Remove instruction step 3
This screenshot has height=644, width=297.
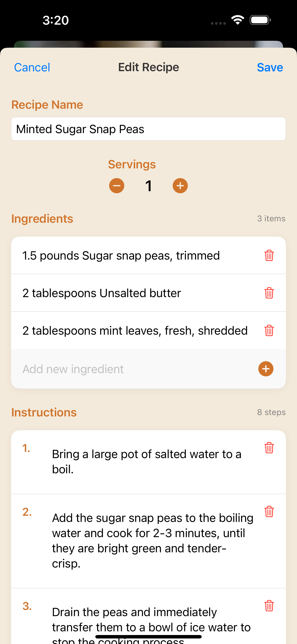click(x=269, y=606)
